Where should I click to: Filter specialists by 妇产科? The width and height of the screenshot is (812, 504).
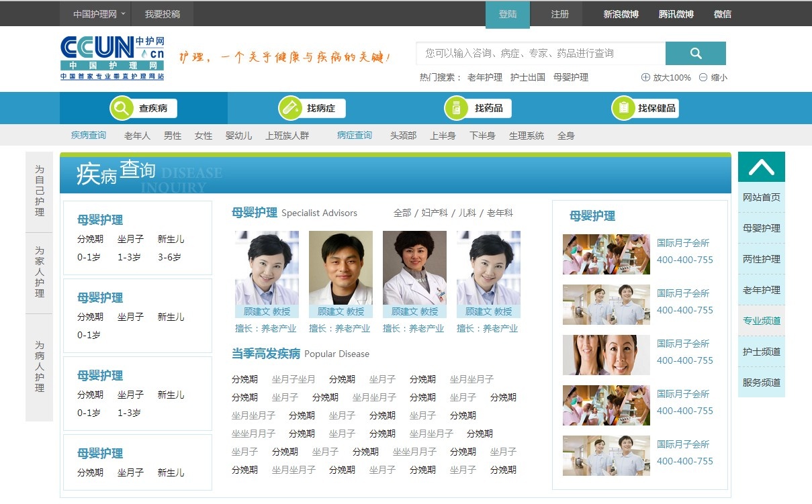click(x=434, y=213)
